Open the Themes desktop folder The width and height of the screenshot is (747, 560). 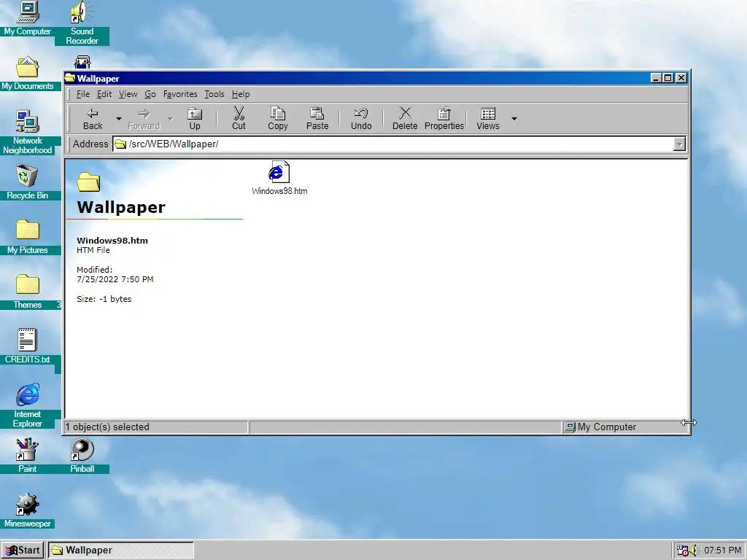(27, 292)
